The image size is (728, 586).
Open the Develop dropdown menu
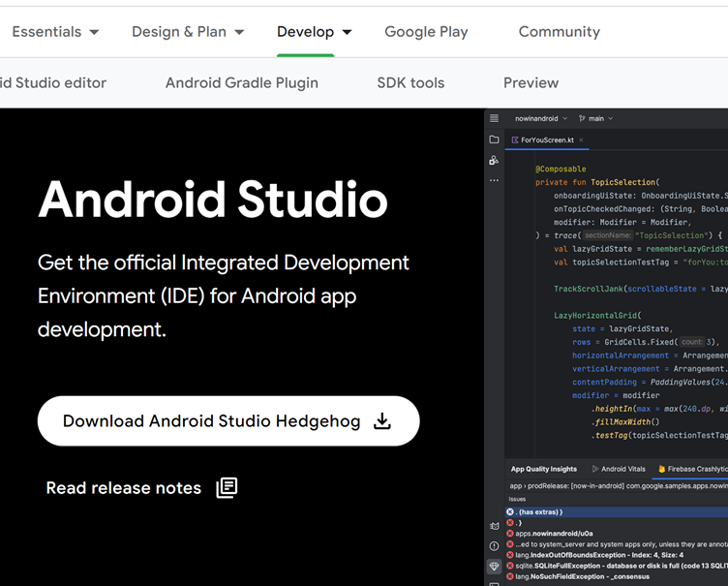click(314, 32)
